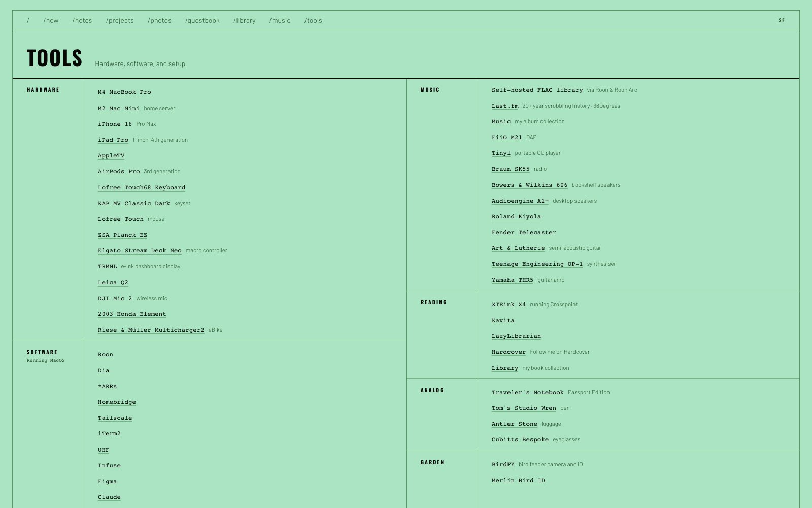Open the Roon software link
The width and height of the screenshot is (812, 508).
(106, 355)
